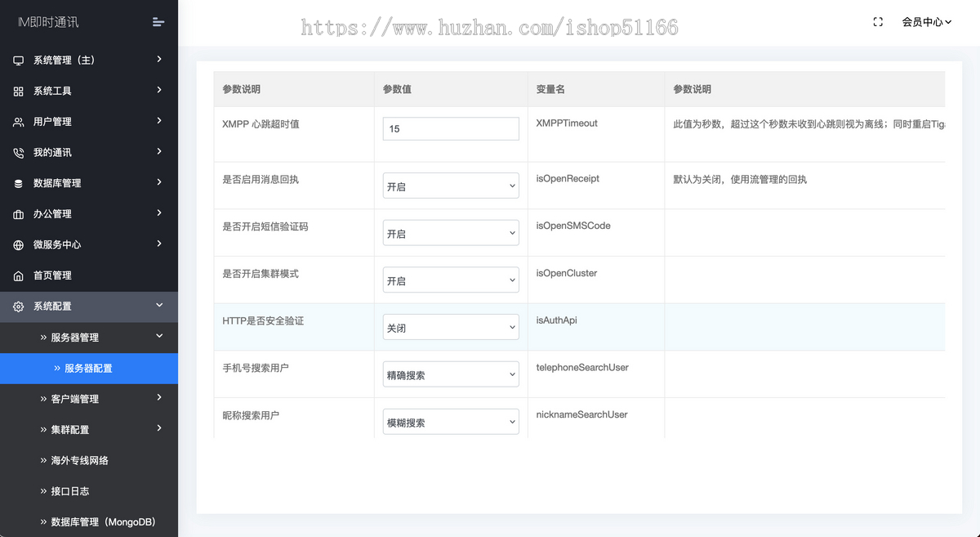Click the briefcase icon beside 办公管理
The image size is (980, 537).
[18, 214]
